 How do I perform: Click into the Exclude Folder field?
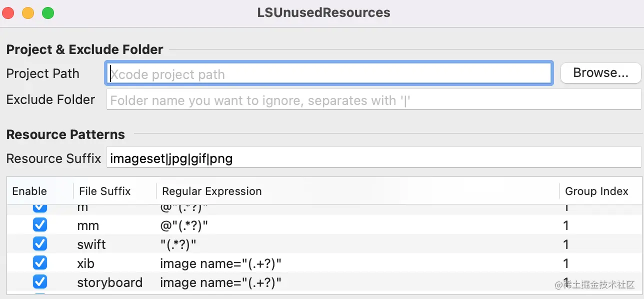click(x=373, y=100)
